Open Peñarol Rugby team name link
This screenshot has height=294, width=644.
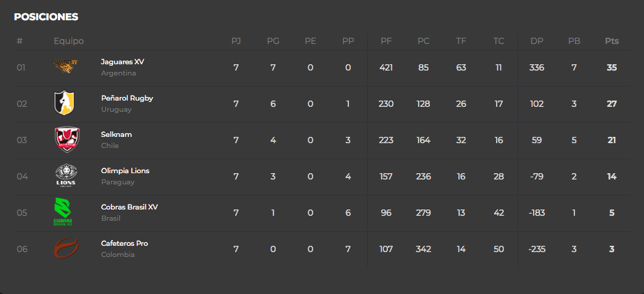click(127, 98)
